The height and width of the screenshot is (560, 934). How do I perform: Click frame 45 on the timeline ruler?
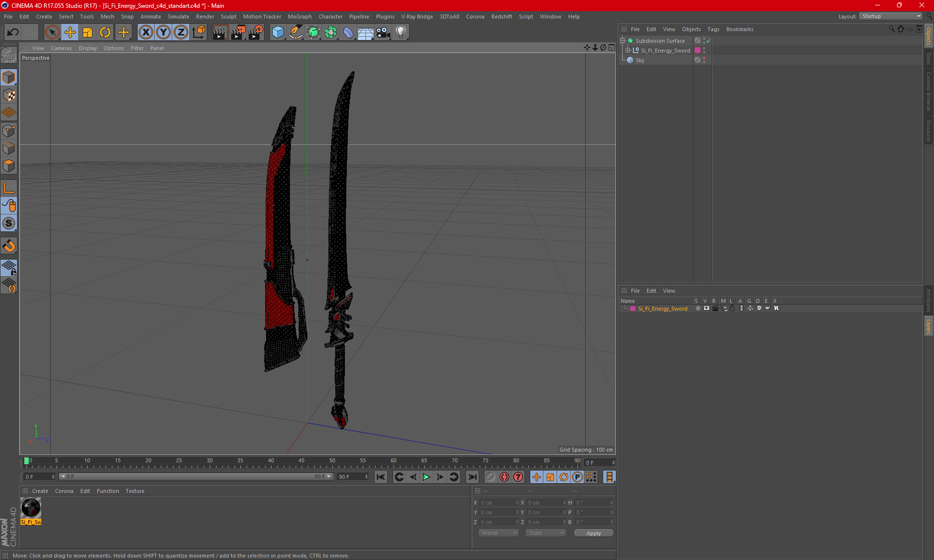tap(302, 461)
